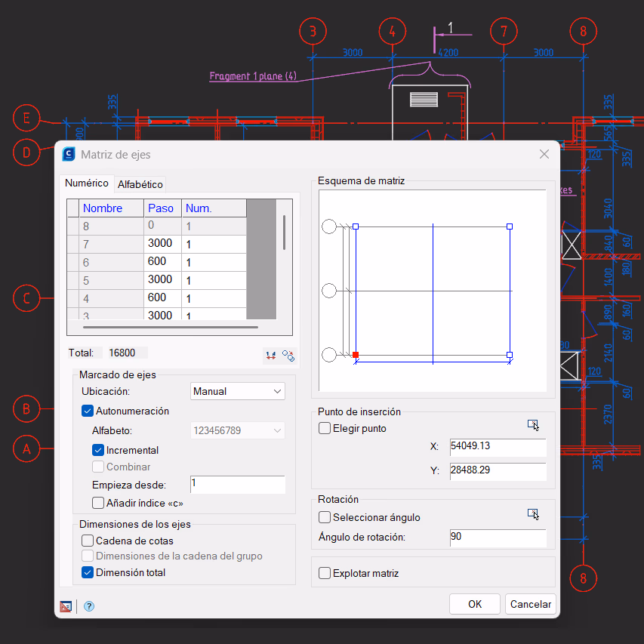Select axis bubble 4 in the drawing

click(x=393, y=31)
